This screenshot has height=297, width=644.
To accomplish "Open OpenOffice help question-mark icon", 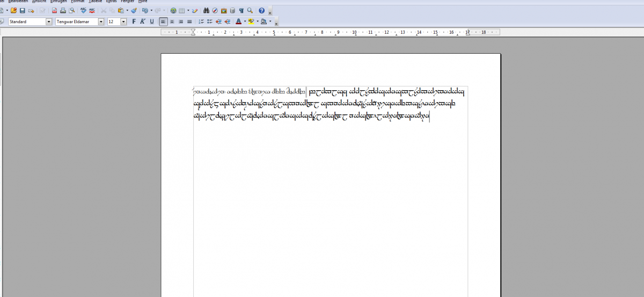I will click(x=261, y=10).
